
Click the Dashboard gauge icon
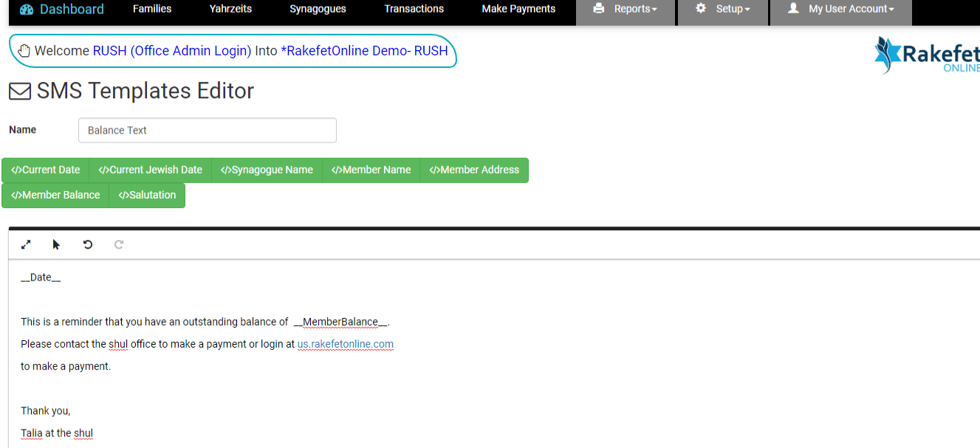click(27, 10)
